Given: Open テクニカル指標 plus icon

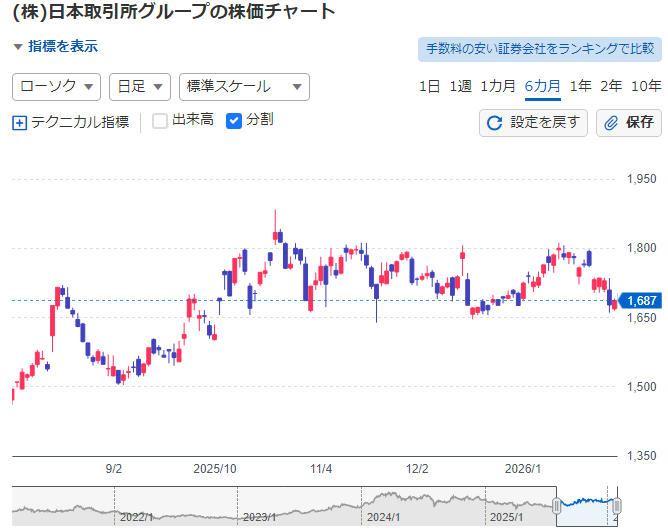Looking at the screenshot, I should tap(20, 123).
